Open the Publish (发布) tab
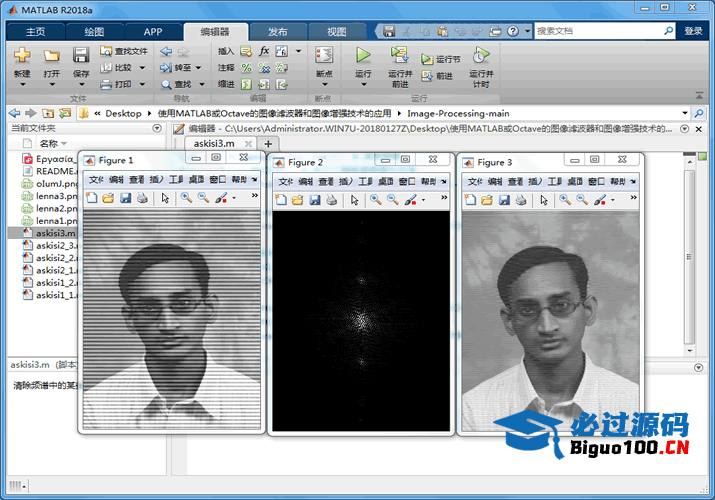This screenshot has height=500, width=715. click(x=278, y=31)
